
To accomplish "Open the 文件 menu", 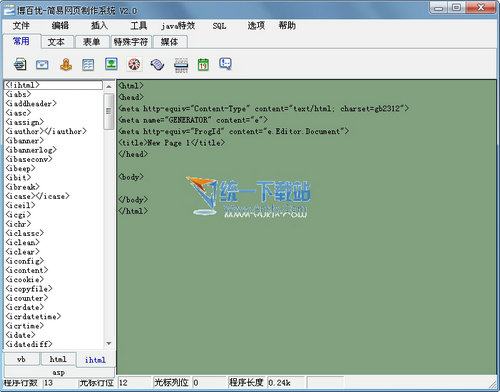I will click(21, 26).
